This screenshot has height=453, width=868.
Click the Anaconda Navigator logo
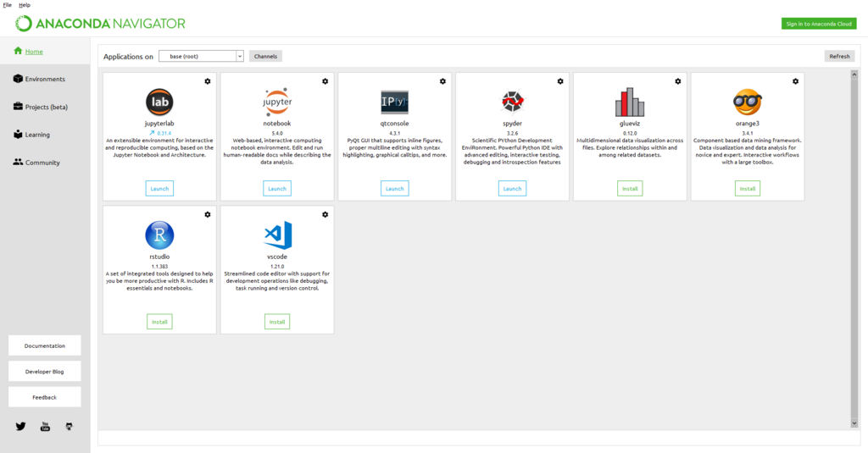point(100,23)
